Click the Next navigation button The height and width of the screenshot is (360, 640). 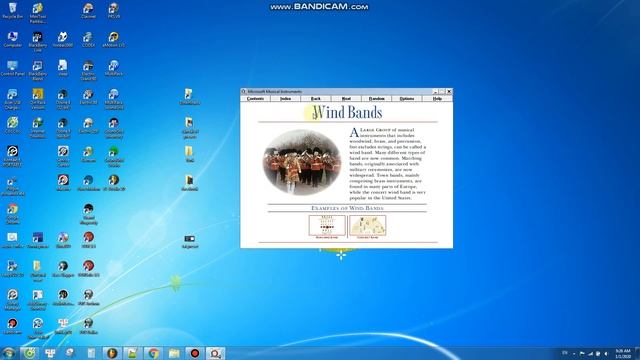point(346,99)
